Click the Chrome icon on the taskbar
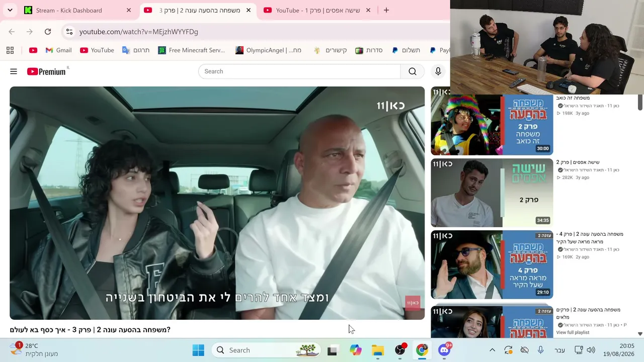 pyautogui.click(x=422, y=350)
